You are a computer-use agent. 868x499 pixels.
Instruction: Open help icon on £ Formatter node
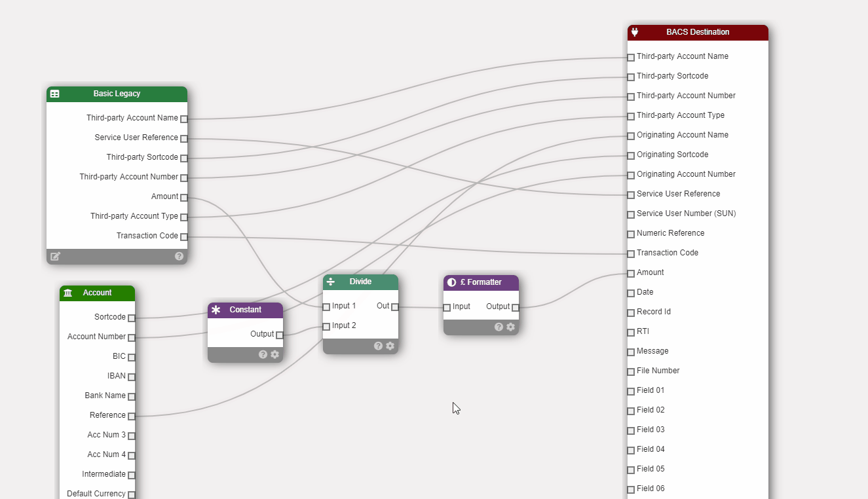[x=499, y=327]
